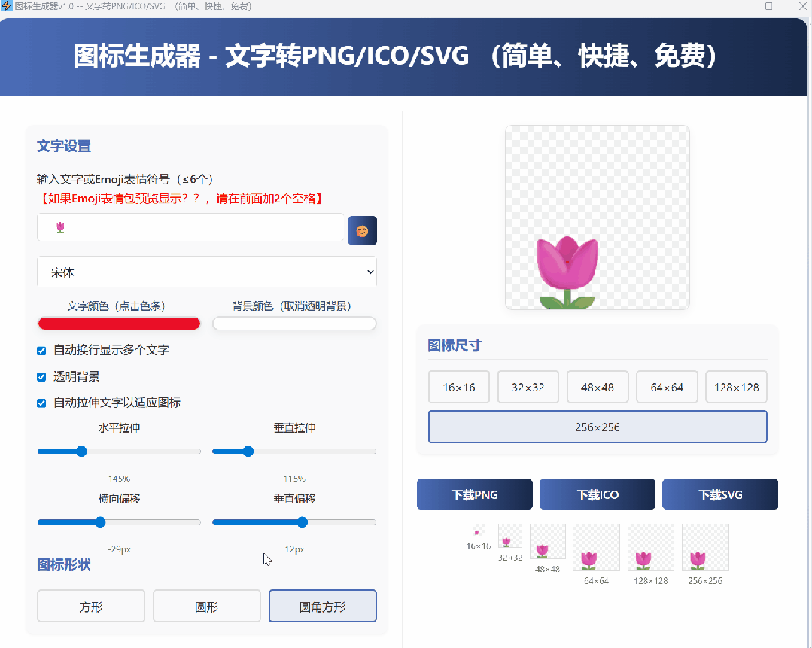Click the 128×128 preview thumbnail
This screenshot has width=812, height=648.
(x=651, y=547)
